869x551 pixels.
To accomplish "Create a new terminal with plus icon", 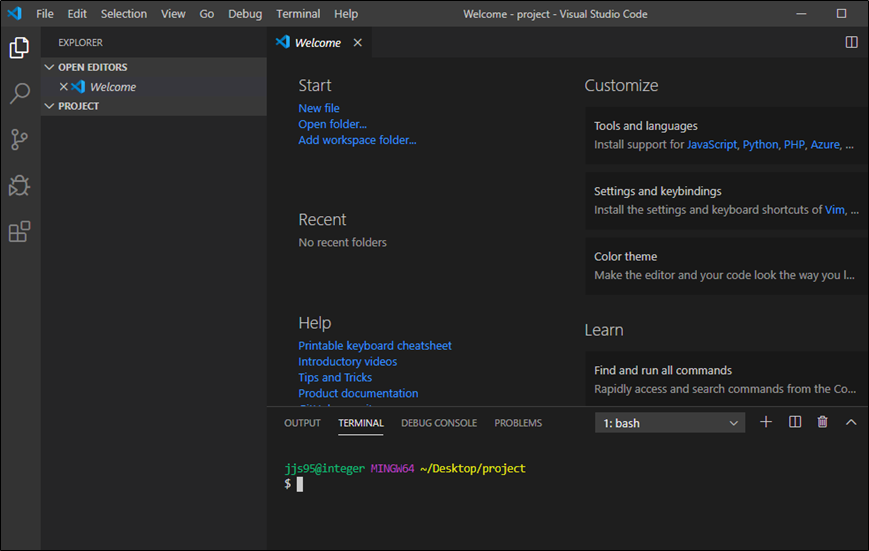I will pyautogui.click(x=766, y=422).
